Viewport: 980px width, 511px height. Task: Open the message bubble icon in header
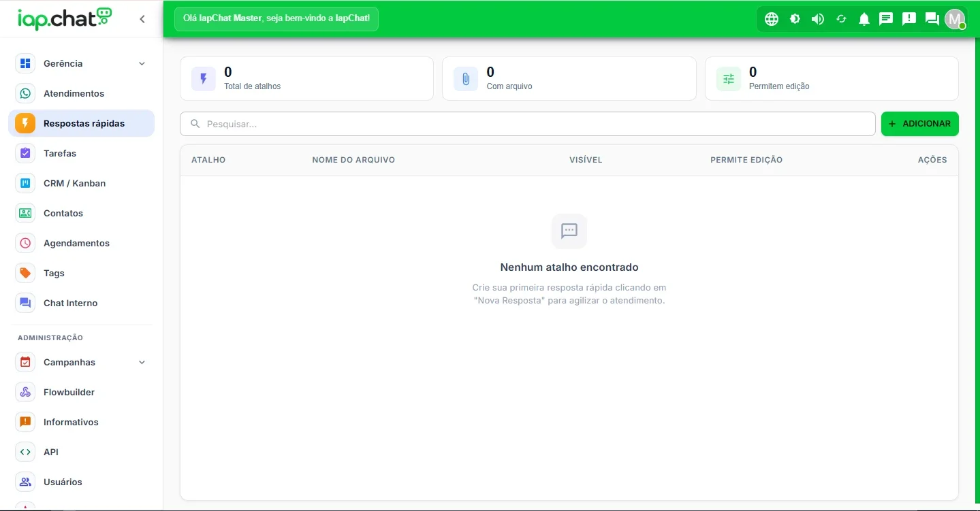tap(886, 19)
